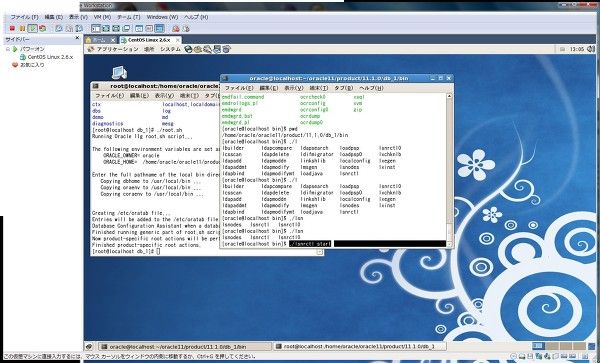This screenshot has height=363, width=600.
Task: Click the red capture toolbar icon
Action: click(176, 28)
